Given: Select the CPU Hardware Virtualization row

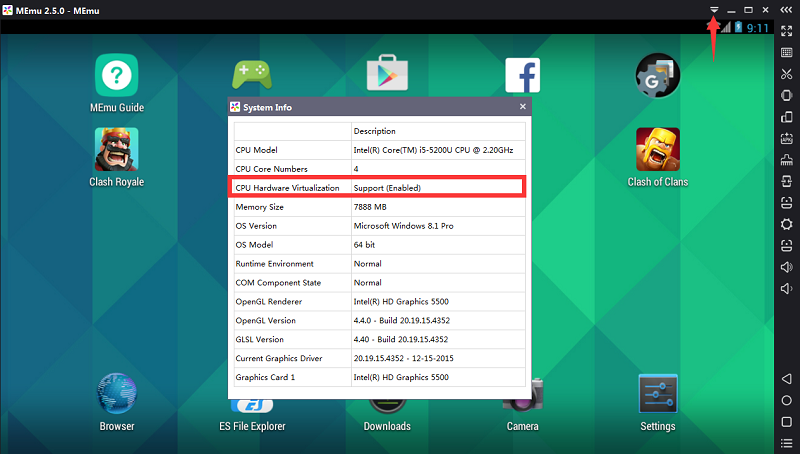Looking at the screenshot, I should pos(379,188).
